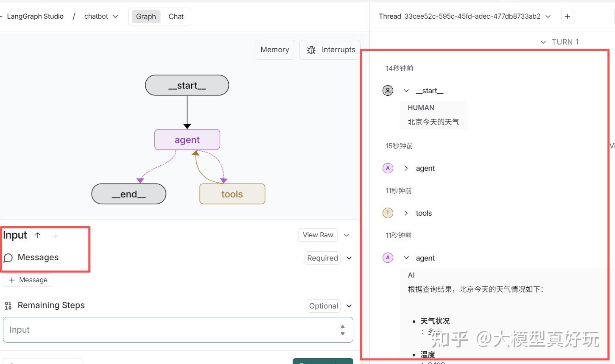Click the upward sort arrow beside Input
Viewport: 615px width, 364px height.
pos(37,235)
